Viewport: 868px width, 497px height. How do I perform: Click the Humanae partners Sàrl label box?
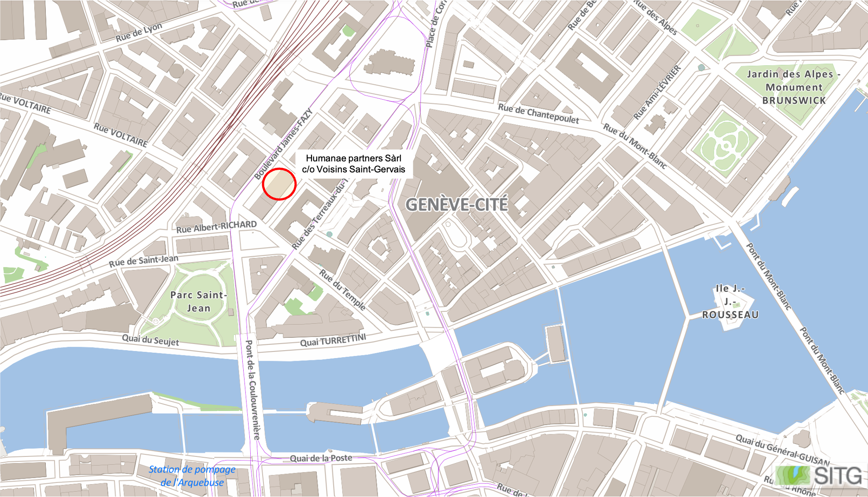point(353,164)
